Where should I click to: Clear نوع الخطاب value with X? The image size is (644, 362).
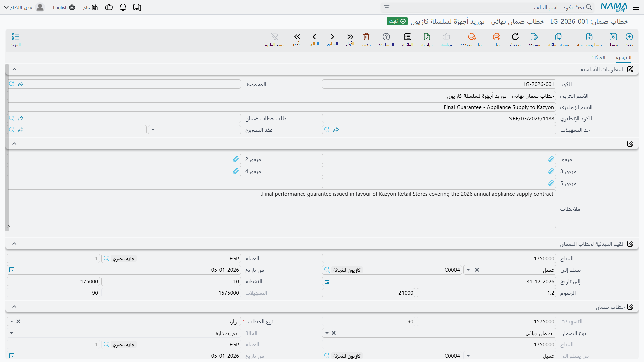point(18,321)
